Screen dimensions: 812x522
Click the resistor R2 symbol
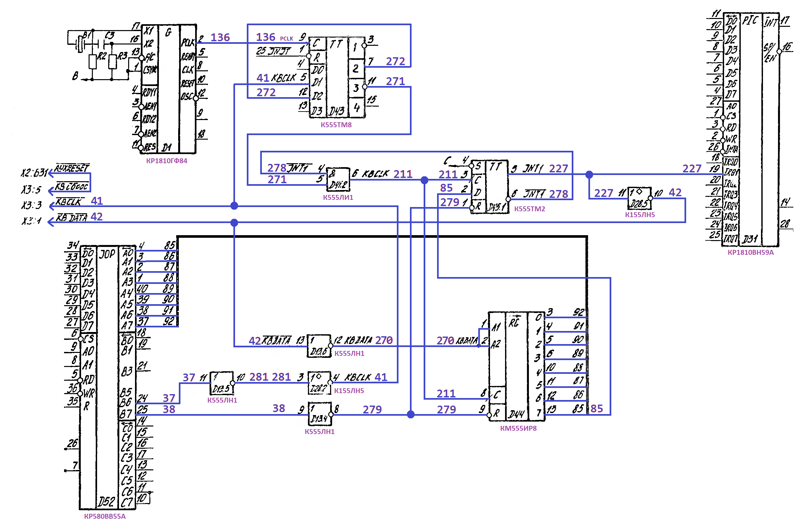coord(93,62)
